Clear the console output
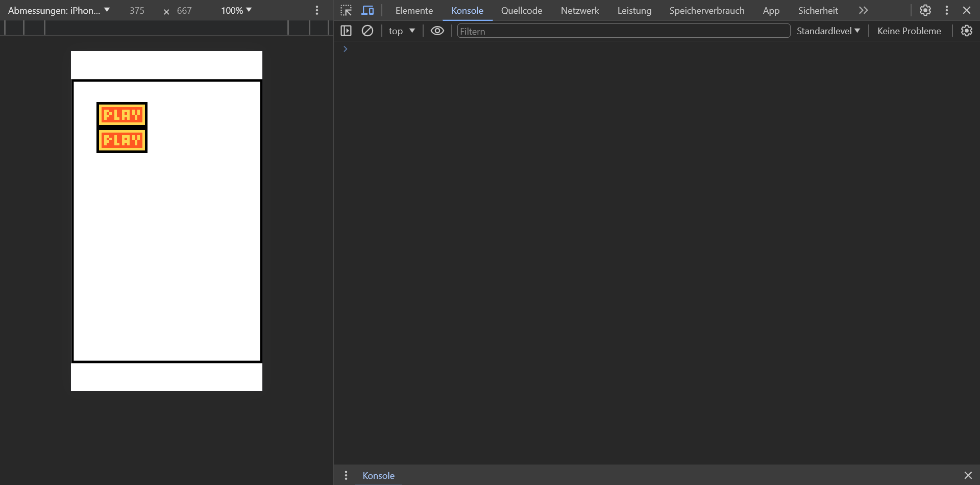 point(368,31)
